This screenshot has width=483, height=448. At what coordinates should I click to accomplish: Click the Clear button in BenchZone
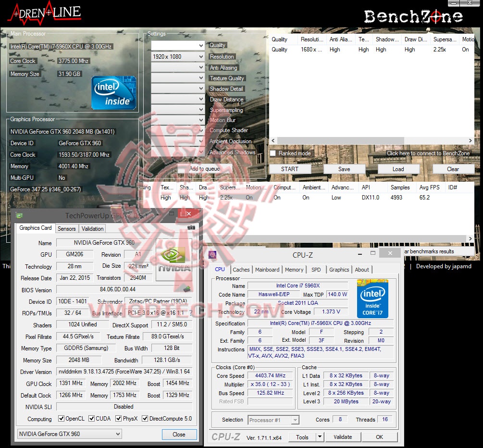click(453, 169)
